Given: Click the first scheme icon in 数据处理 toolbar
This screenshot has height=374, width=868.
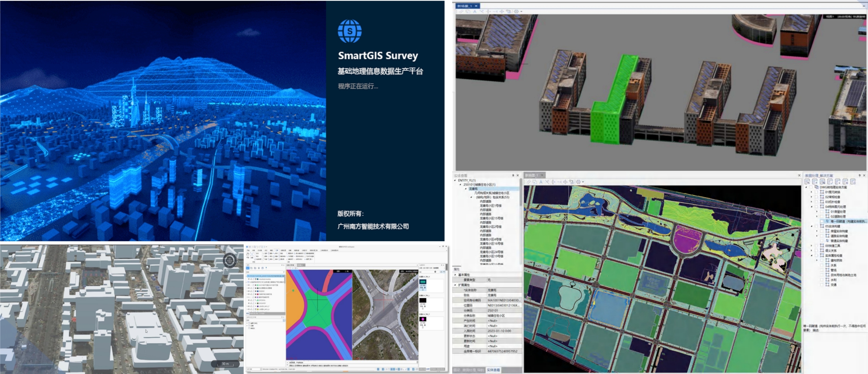Looking at the screenshot, I should (x=807, y=181).
